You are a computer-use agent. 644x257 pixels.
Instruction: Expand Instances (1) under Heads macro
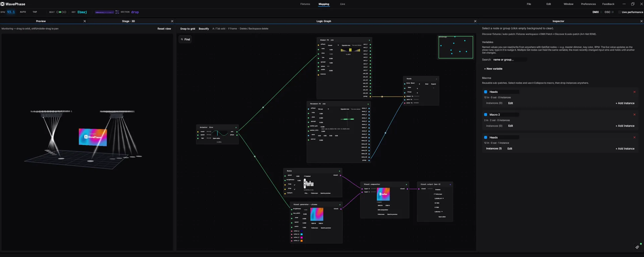click(x=494, y=149)
